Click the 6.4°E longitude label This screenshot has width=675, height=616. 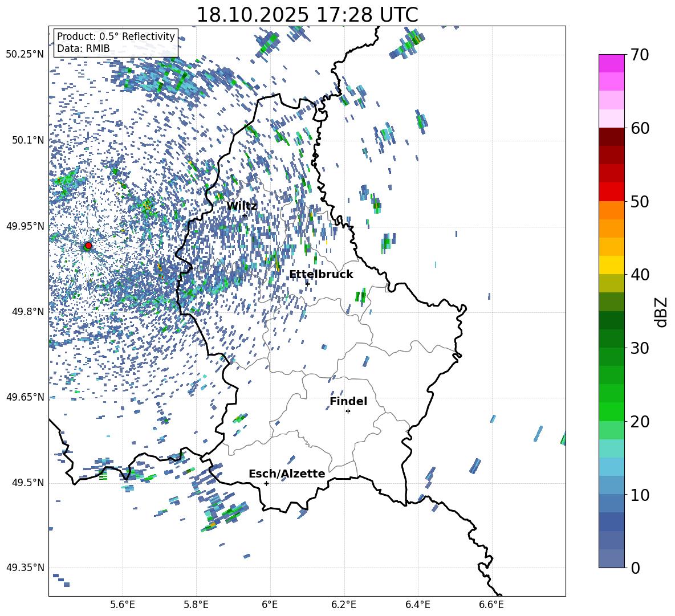coord(418,605)
